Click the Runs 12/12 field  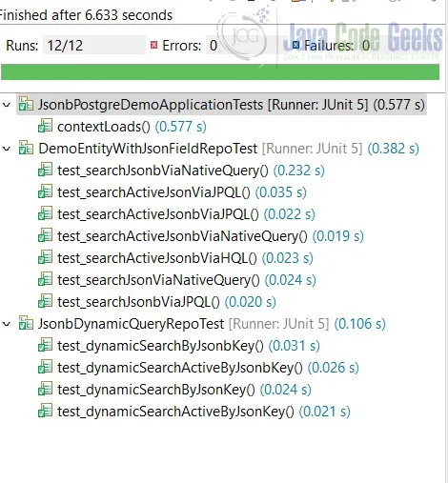click(x=94, y=45)
